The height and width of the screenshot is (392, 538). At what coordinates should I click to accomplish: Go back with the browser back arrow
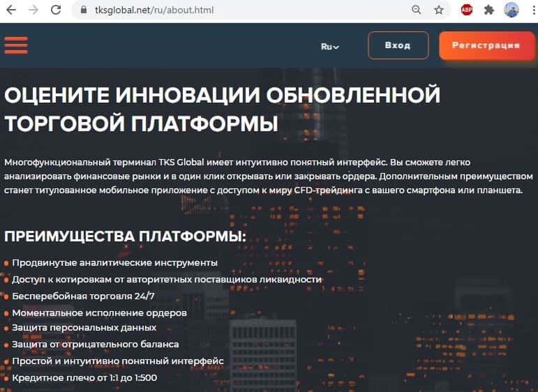pos(11,10)
